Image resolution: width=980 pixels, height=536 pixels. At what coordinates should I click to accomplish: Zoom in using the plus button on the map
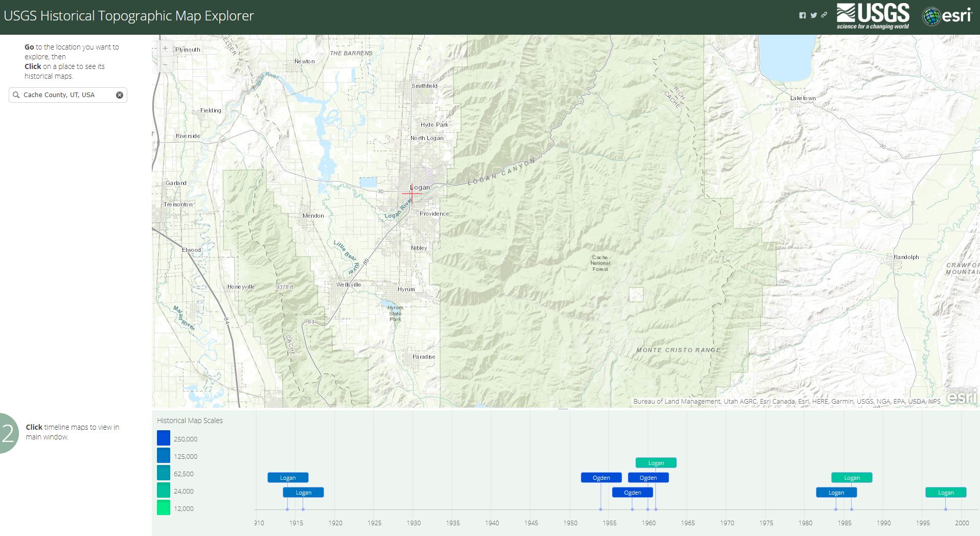[166, 48]
